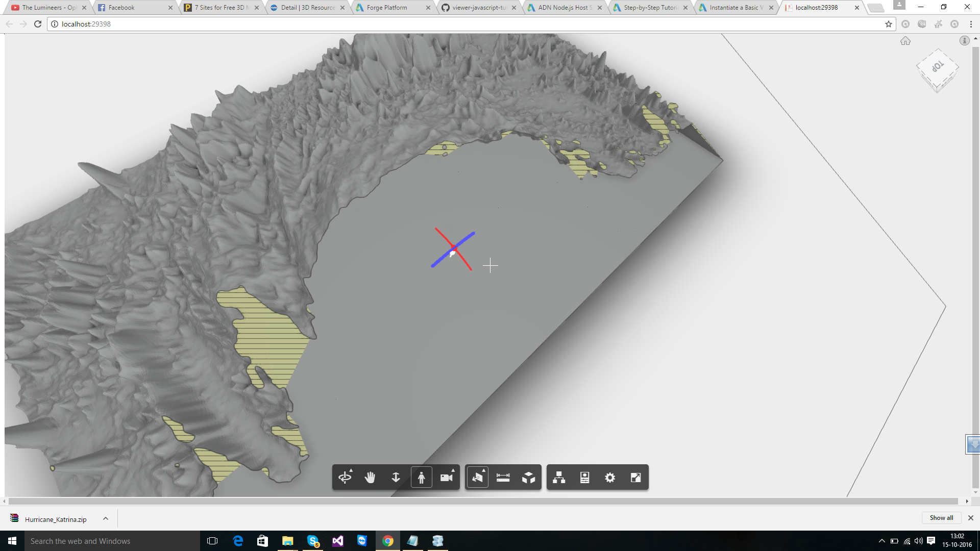Expand Hurricane_Katrina.zip download options chevron

click(x=106, y=518)
